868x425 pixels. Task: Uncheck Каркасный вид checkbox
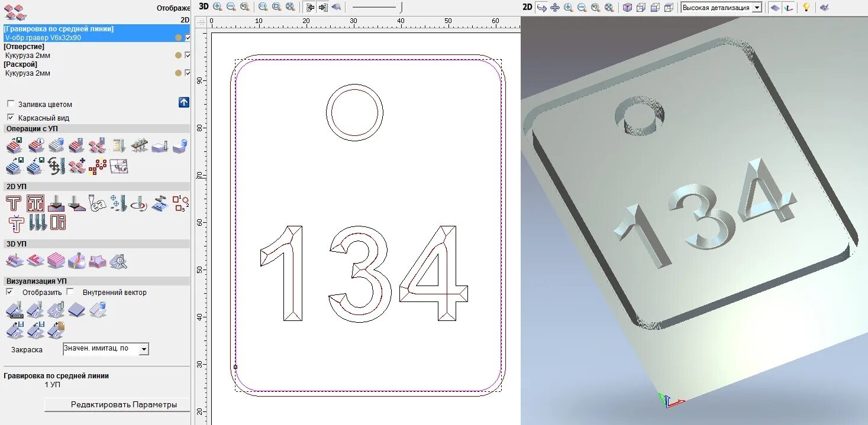coord(11,118)
